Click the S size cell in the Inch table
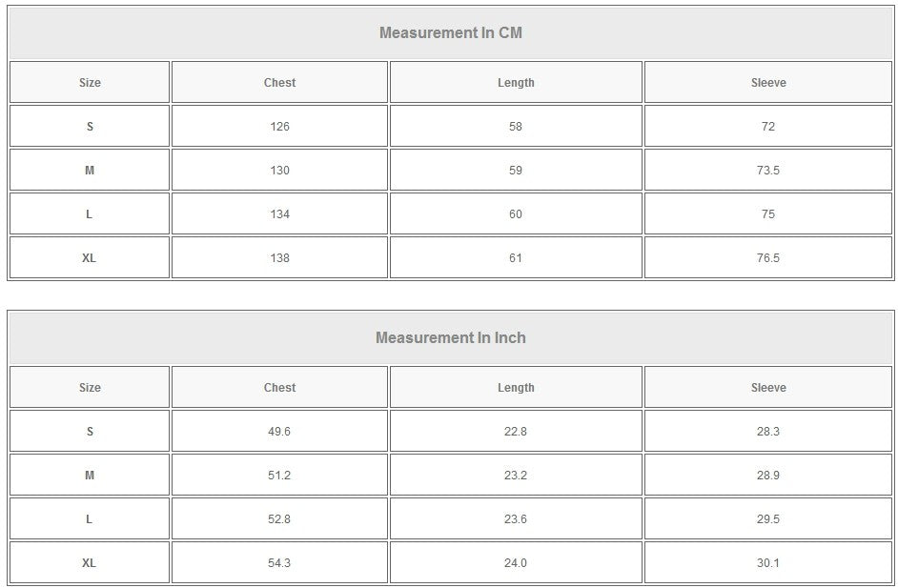Screen dimensions: 898x588 90,432
